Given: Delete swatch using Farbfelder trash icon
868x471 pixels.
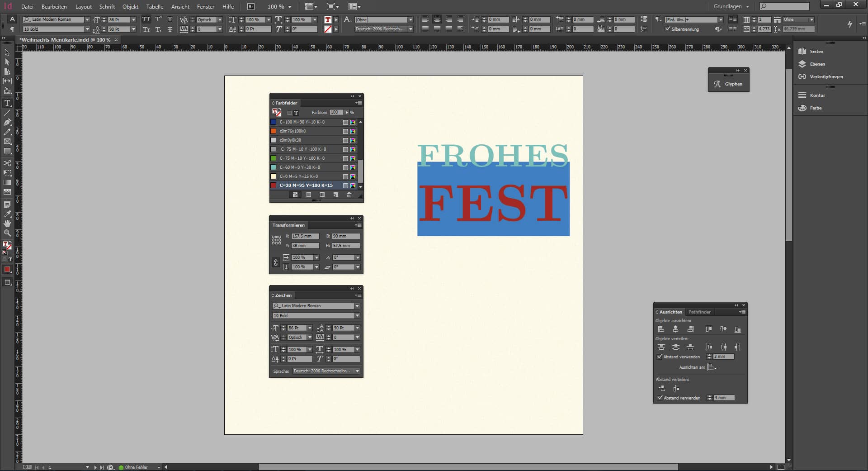Looking at the screenshot, I should [349, 195].
